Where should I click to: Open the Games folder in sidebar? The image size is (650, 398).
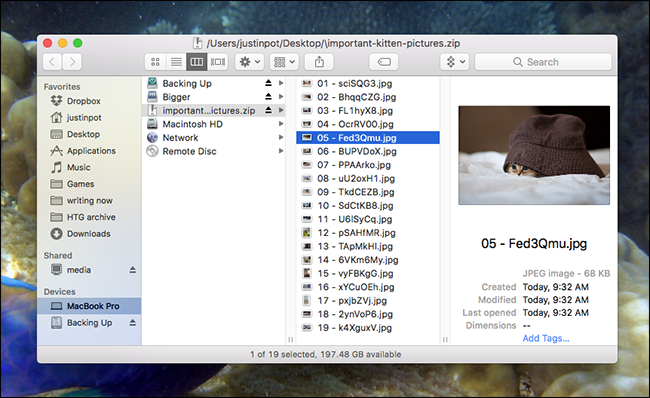(89, 184)
